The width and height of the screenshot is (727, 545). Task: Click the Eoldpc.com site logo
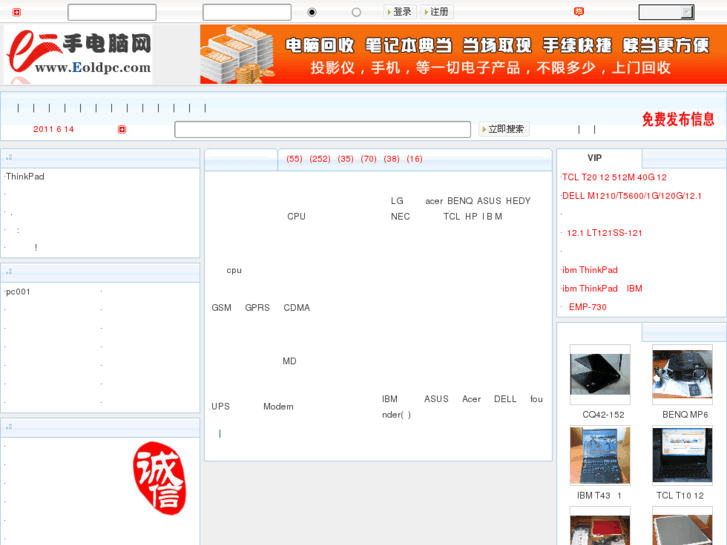(78, 55)
